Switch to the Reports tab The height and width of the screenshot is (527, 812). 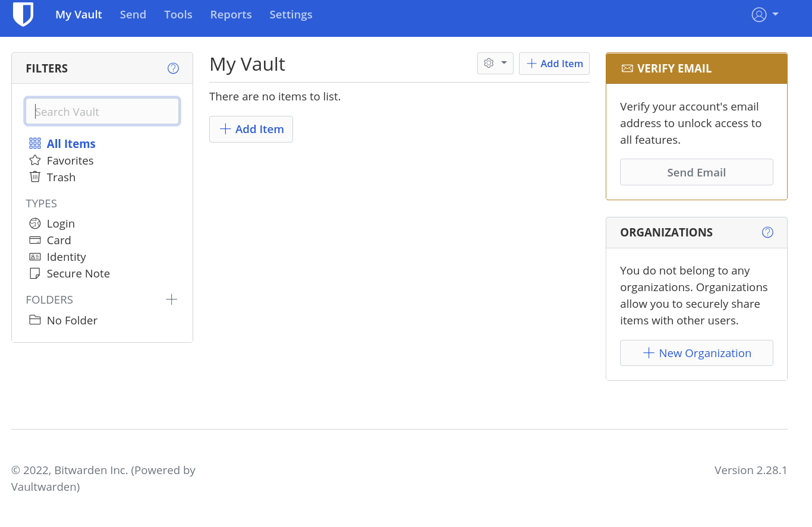click(231, 14)
